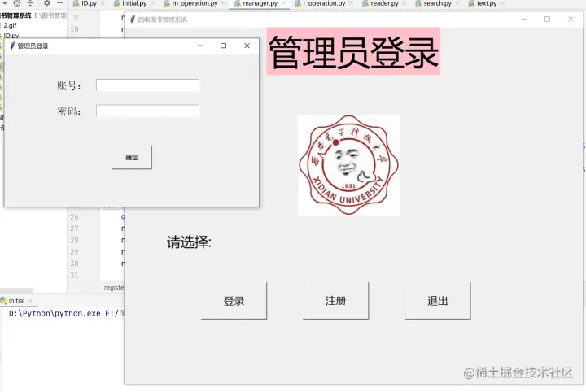Click line number 26 in editor gutter
586x392 pixels.
(74, 216)
